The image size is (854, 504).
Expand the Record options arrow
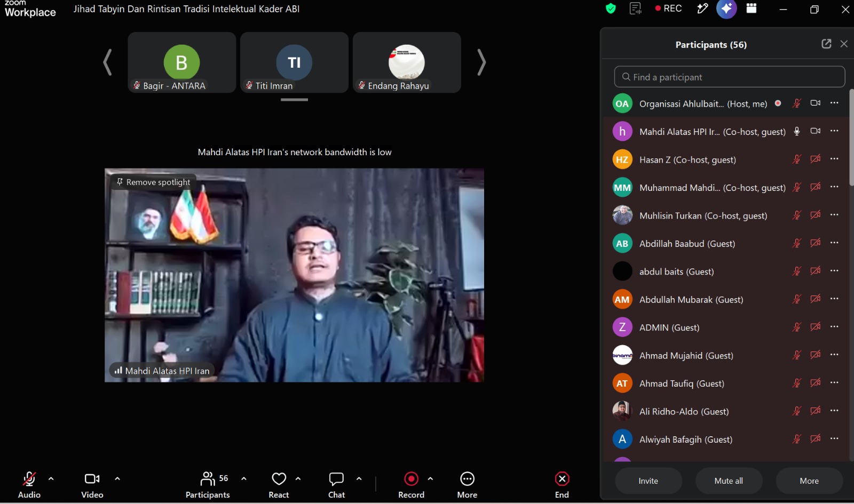[x=430, y=478]
